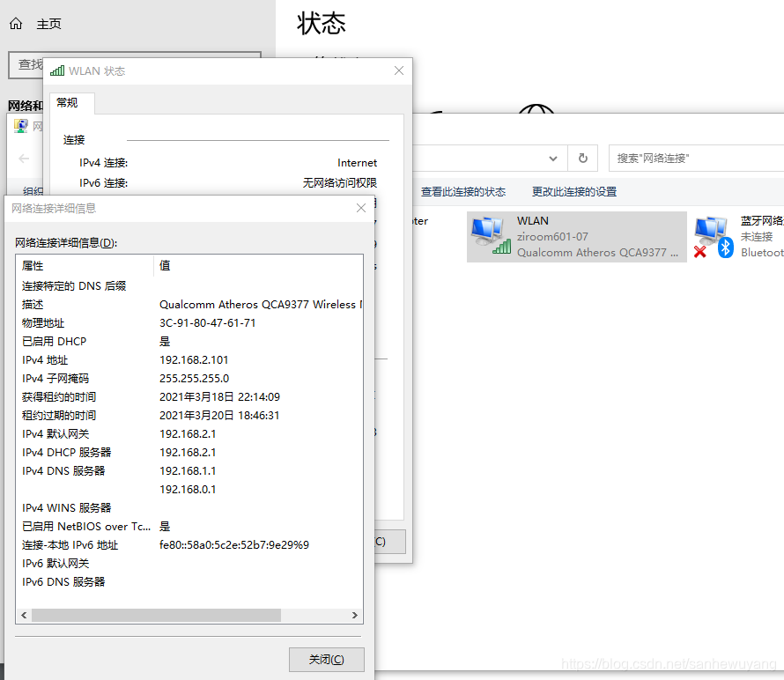784x680 pixels.
Task: Click the 蓝牙网络 connection label
Action: (x=762, y=221)
